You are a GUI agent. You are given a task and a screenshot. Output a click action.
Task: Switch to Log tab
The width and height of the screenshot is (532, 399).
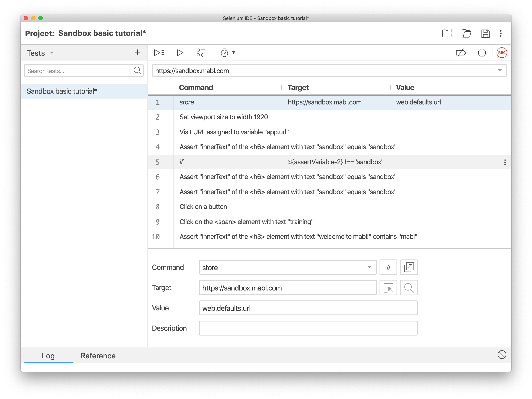48,355
